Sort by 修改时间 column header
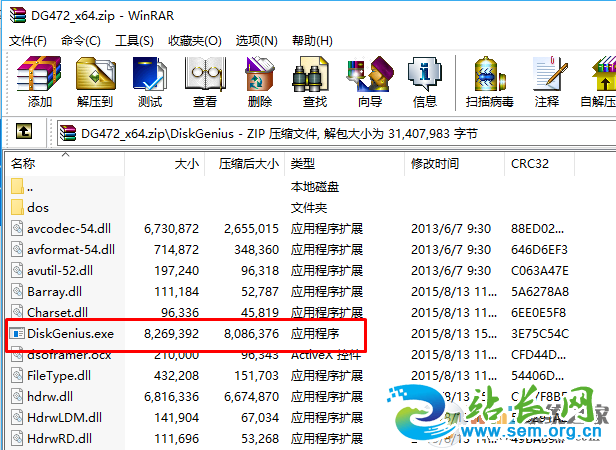Image resolution: width=616 pixels, height=450 pixels. click(x=434, y=163)
